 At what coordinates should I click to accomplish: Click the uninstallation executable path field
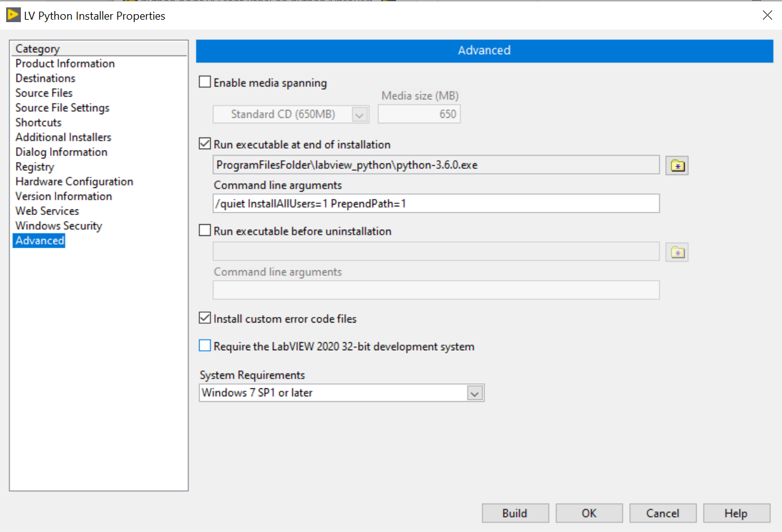(x=436, y=252)
